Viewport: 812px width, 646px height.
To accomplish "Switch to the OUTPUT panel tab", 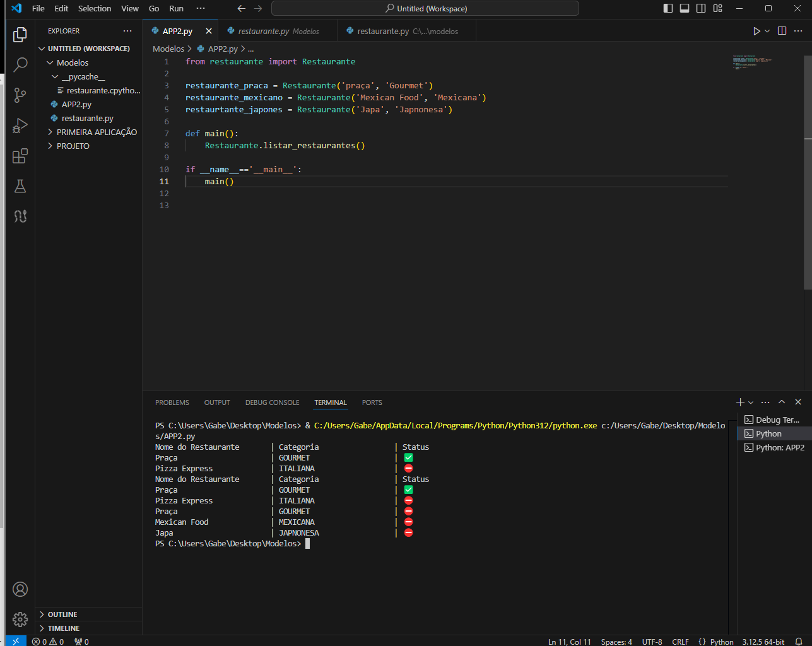I will point(217,402).
